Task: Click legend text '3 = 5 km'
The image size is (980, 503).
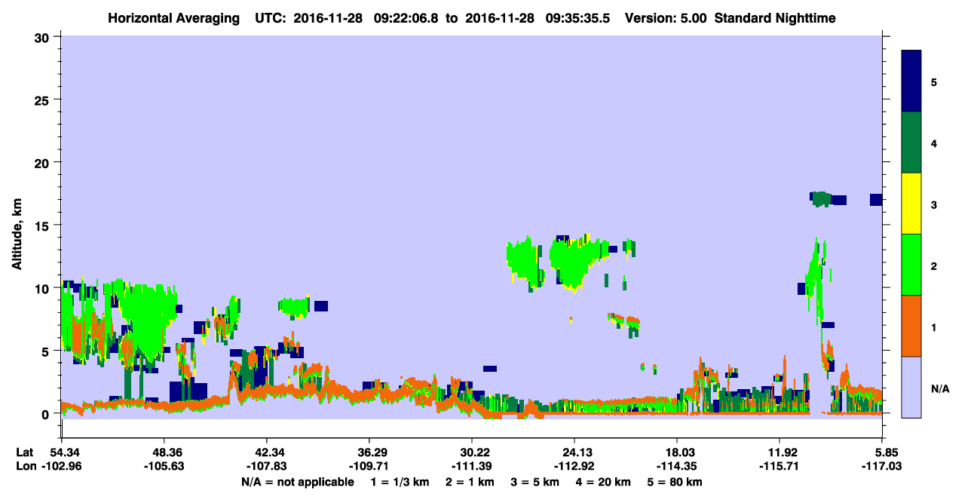Action: click(x=534, y=482)
